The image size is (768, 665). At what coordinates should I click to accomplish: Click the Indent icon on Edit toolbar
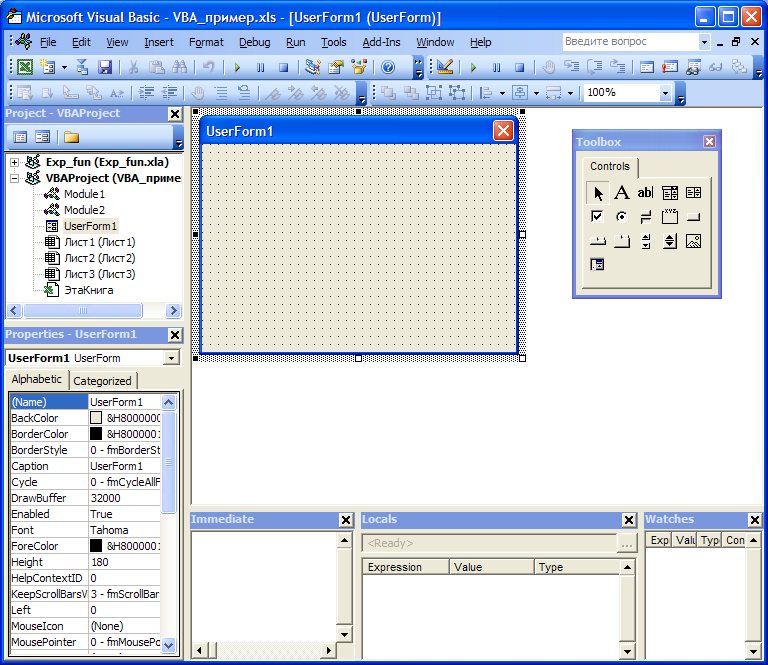146,92
